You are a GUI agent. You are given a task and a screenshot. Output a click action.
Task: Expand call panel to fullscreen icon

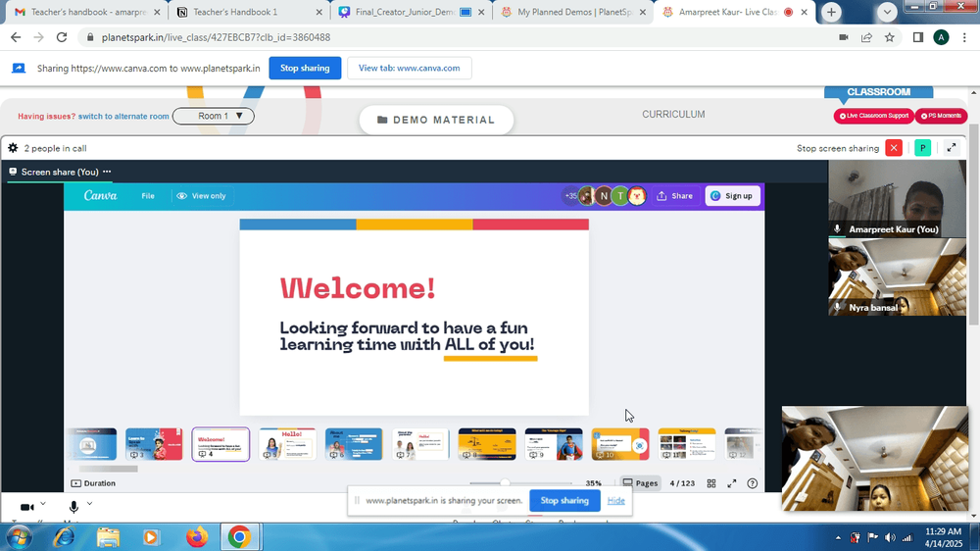click(x=952, y=148)
